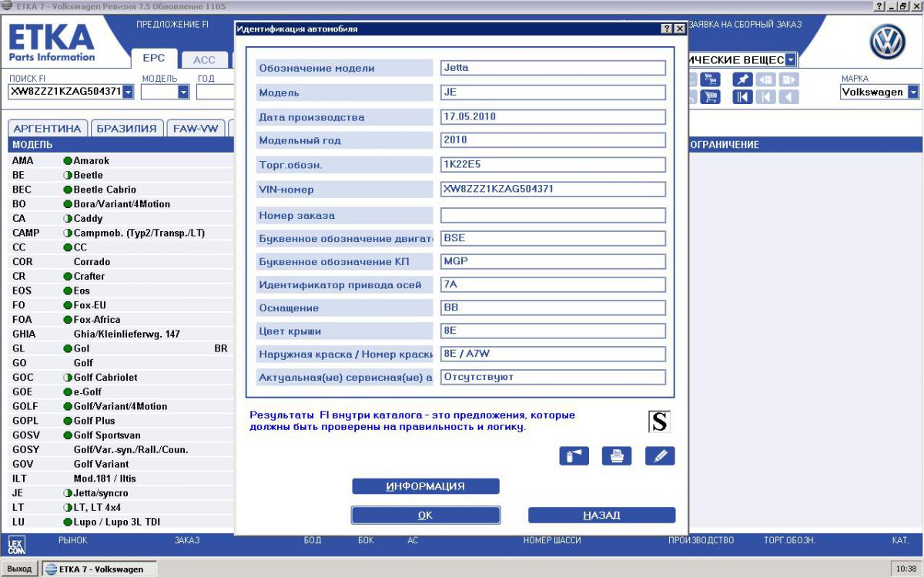Select the Lupo / Lupo 3L TDI row

[x=119, y=522]
